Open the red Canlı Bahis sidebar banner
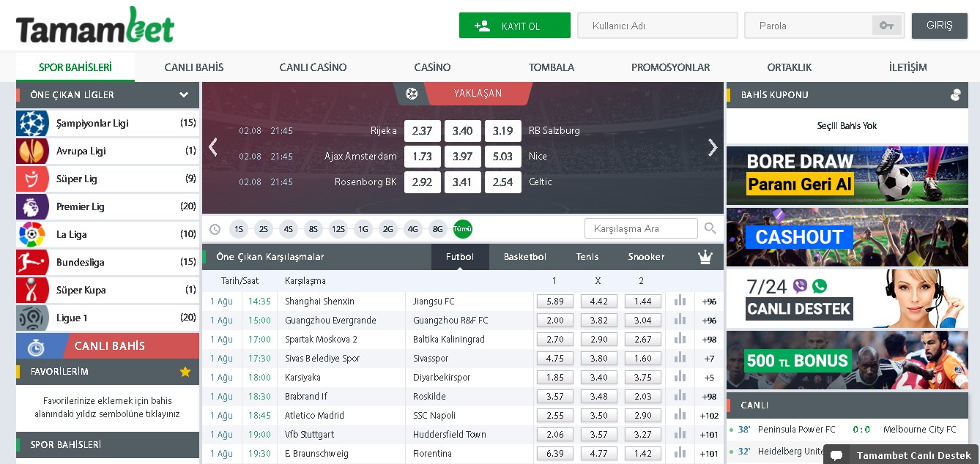Viewport: 980px width, 464px height. 108,346
